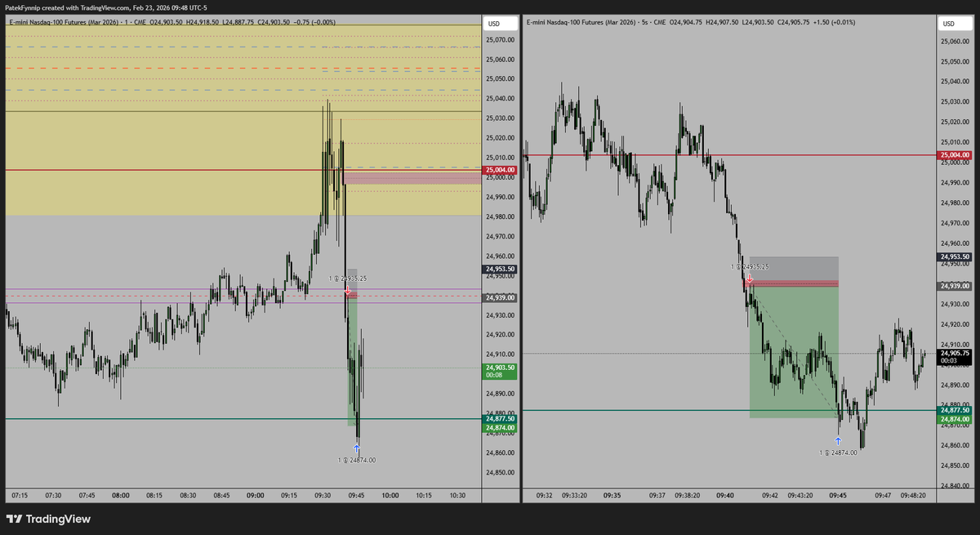Click the 09:32 label on the right time axis

coord(544,495)
